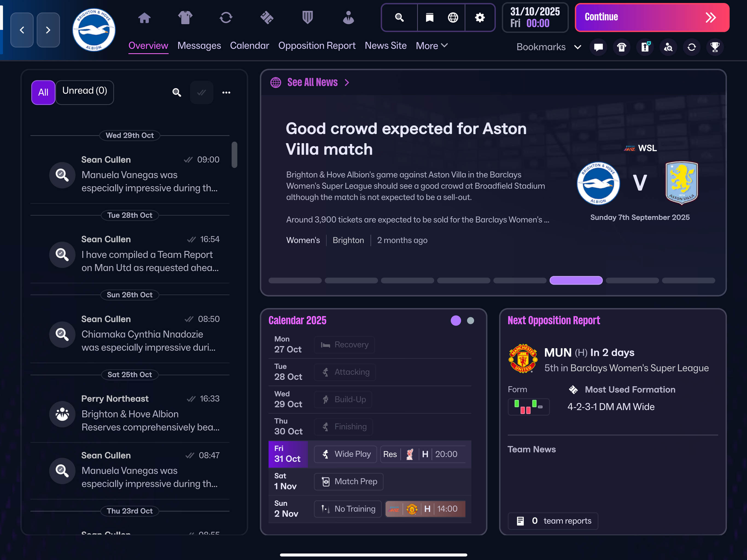747x560 pixels.
Task: Expand the More menu dropdown
Action: pyautogui.click(x=431, y=46)
